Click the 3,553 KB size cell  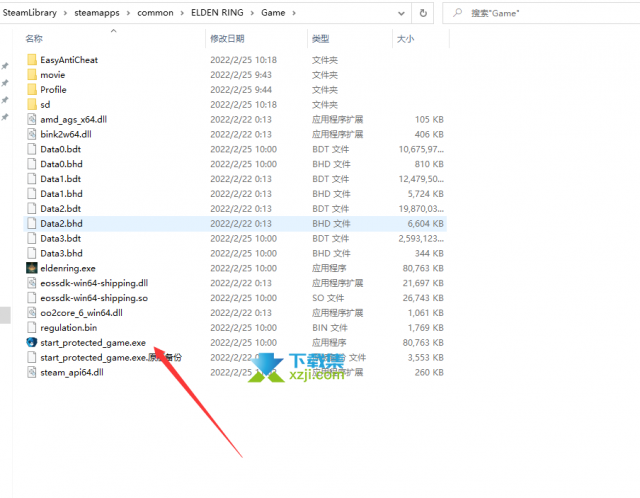(425, 358)
